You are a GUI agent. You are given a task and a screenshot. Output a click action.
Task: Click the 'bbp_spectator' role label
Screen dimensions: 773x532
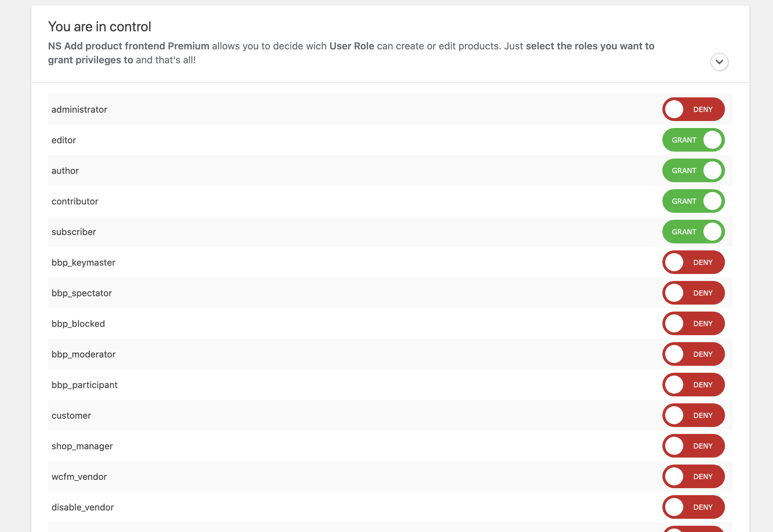click(x=82, y=293)
